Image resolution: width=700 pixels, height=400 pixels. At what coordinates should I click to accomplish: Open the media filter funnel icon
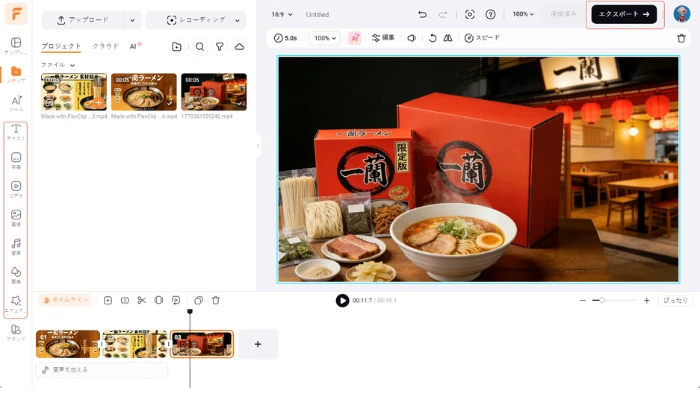[x=219, y=47]
